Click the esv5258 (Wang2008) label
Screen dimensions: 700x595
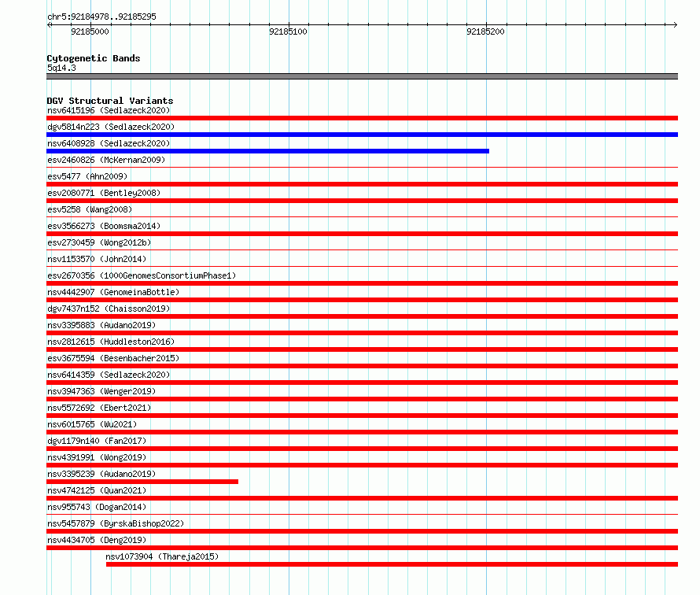90,209
